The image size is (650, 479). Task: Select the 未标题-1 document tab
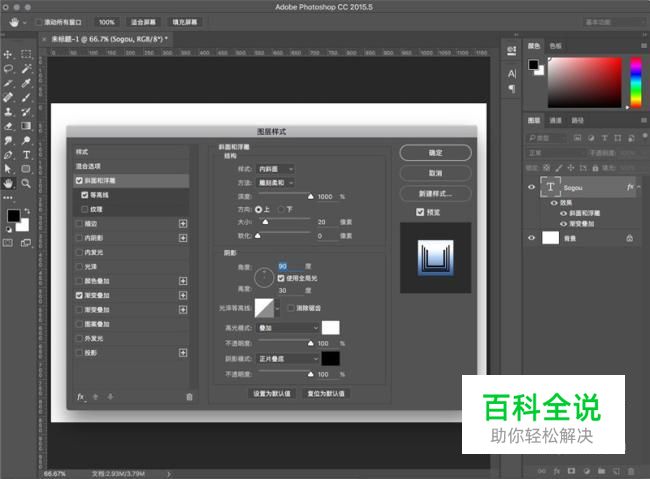point(109,39)
